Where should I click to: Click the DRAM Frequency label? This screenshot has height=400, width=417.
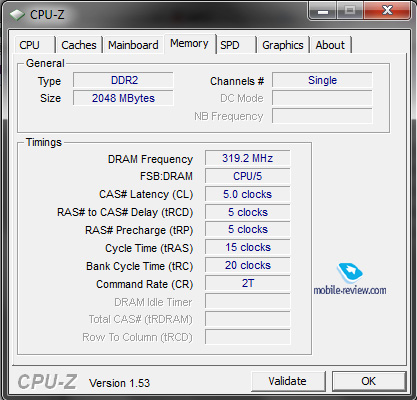point(150,159)
